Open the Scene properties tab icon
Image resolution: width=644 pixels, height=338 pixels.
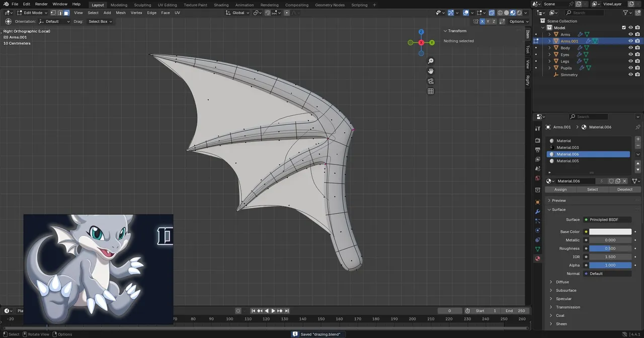pos(537,168)
